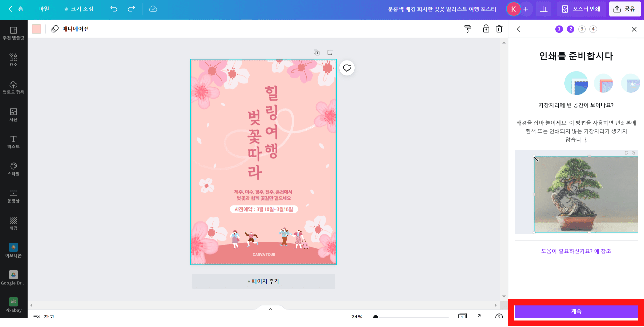Click the pink background color swatch

(36, 29)
